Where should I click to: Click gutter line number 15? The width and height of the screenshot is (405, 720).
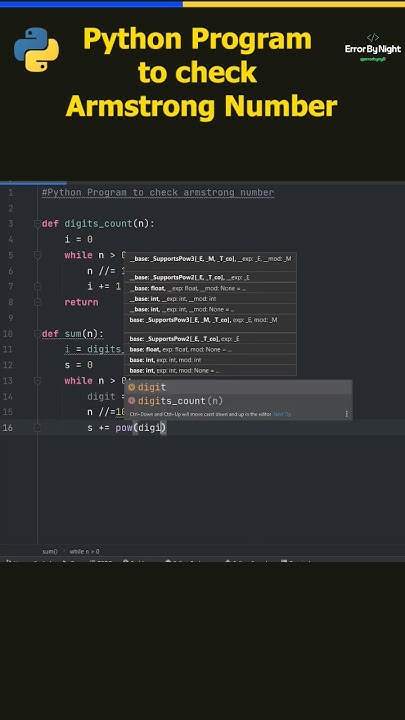[x=8, y=412]
